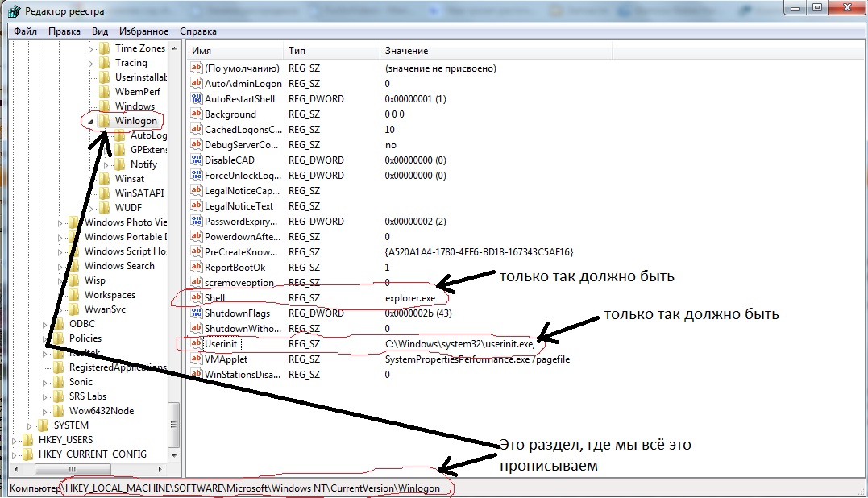Select the VMApplet value row
The image size is (868, 498).
226,359
